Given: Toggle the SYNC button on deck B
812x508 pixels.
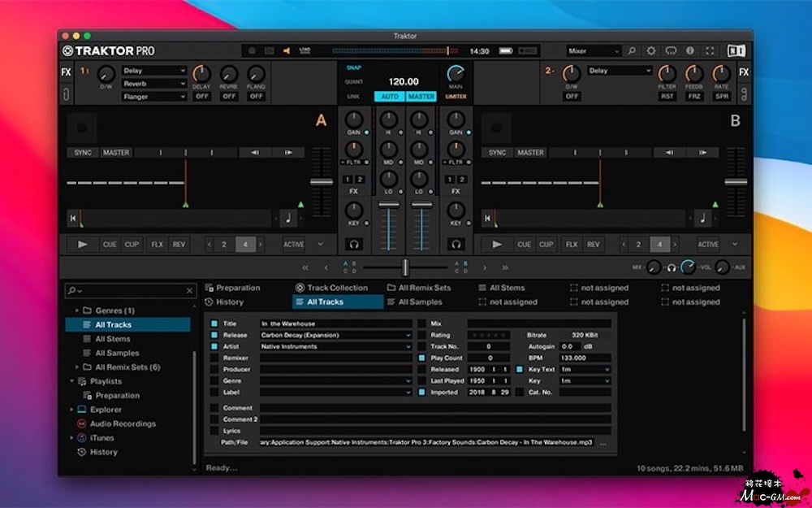Looking at the screenshot, I should click(x=497, y=153).
